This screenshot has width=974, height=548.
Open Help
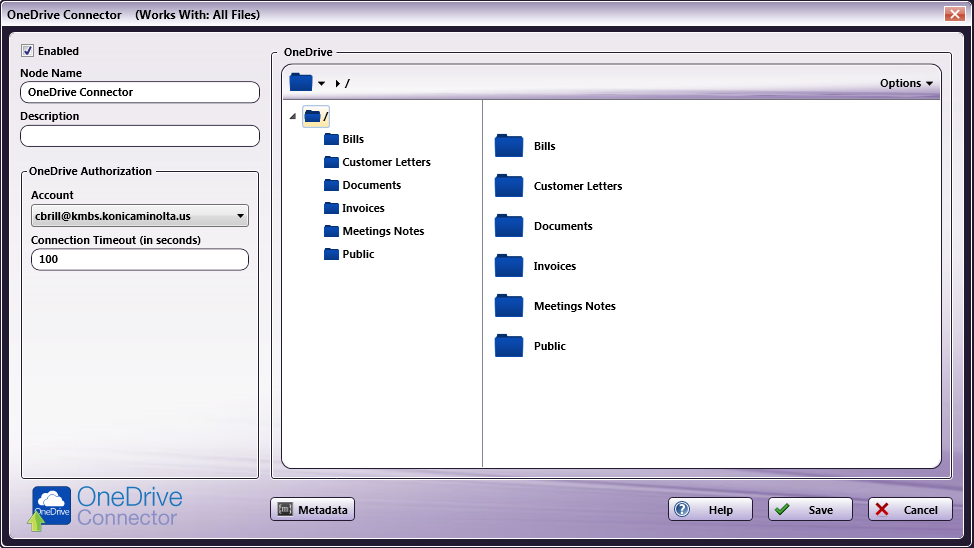point(710,509)
